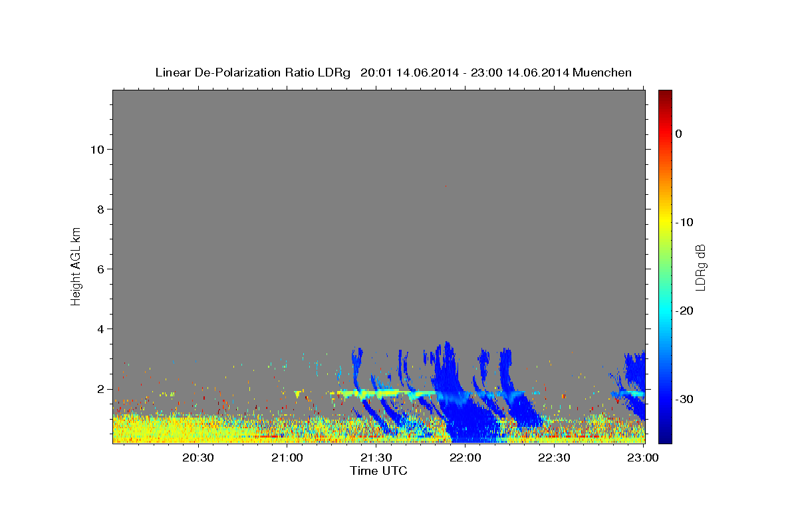Click the colorbar value -30
The image size is (798, 532).
click(685, 399)
